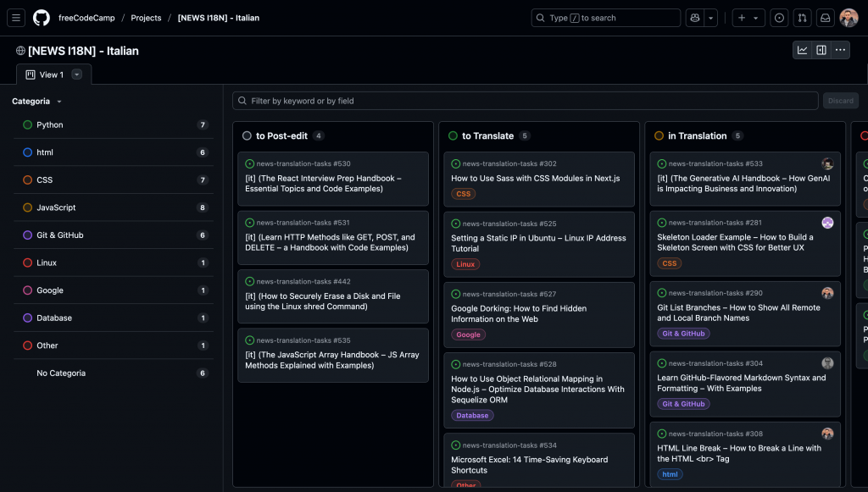Filter by html category

[x=114, y=152]
